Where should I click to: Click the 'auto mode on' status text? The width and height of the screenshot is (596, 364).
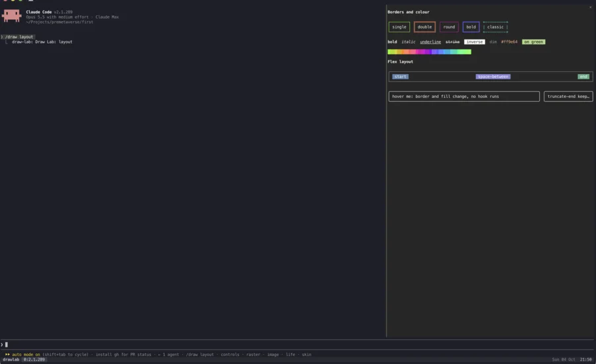click(x=26, y=355)
